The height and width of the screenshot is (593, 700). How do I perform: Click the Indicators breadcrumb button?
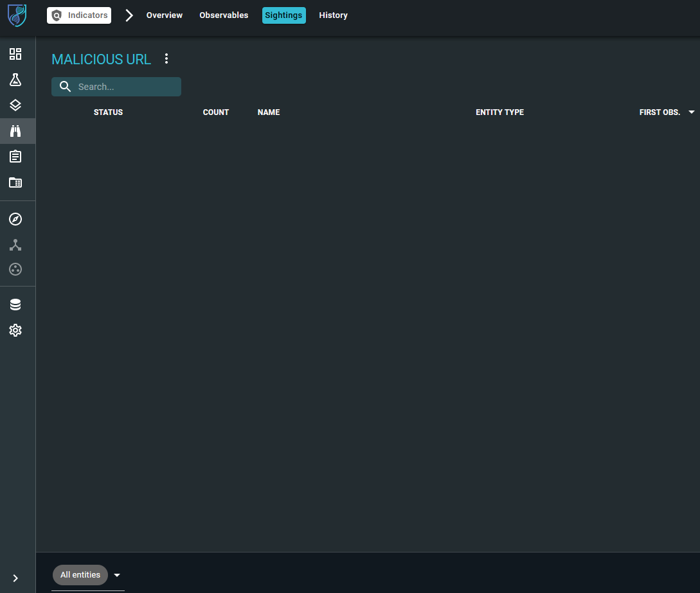pyautogui.click(x=78, y=15)
